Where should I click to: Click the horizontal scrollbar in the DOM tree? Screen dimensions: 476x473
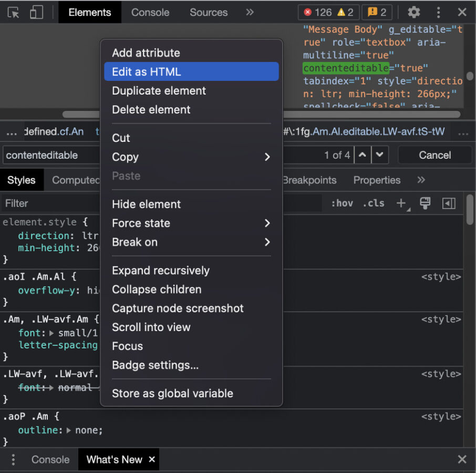coord(368,114)
